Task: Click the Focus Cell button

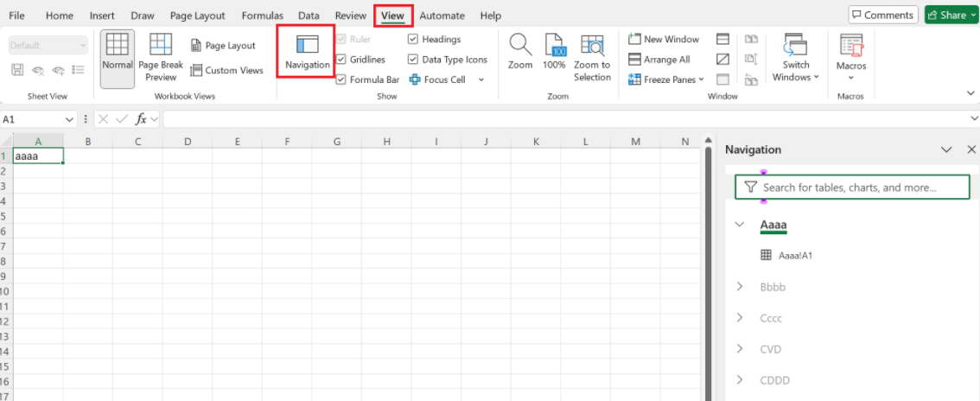Action: 437,80
